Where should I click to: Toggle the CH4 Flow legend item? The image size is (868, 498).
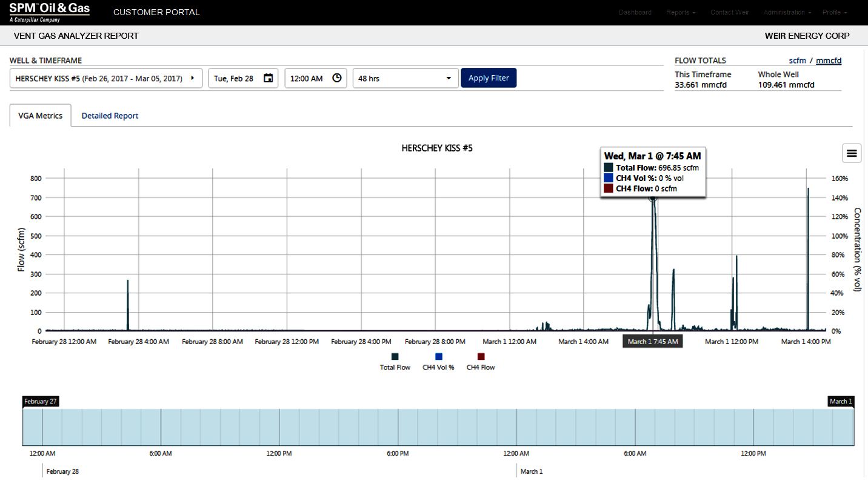480,361
